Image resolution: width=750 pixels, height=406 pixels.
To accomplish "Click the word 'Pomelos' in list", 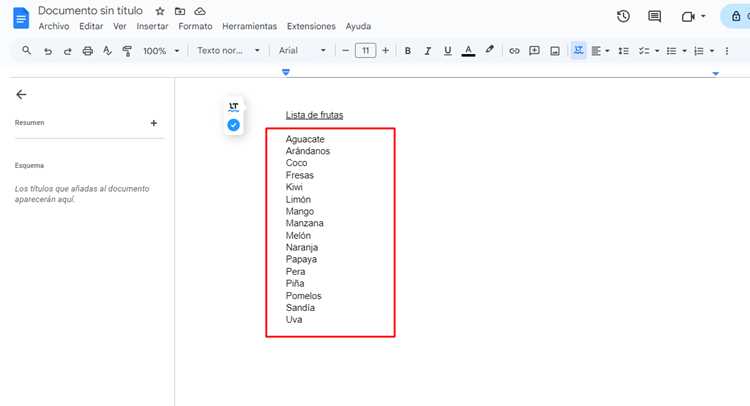I will point(304,296).
